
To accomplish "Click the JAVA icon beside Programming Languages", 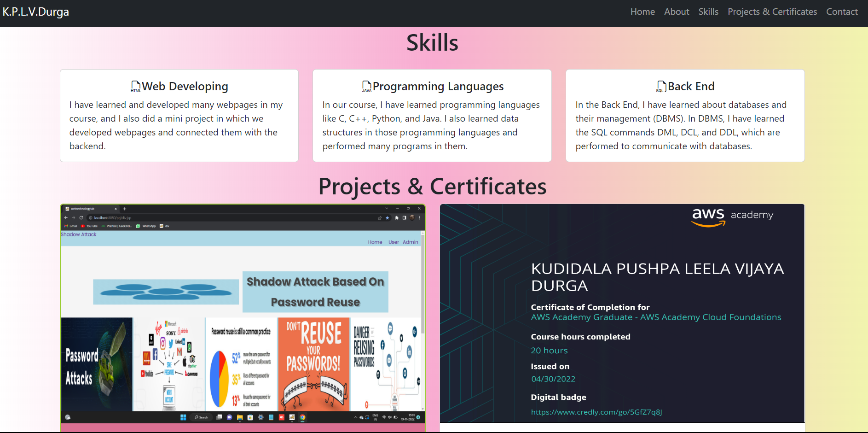I will pos(366,86).
